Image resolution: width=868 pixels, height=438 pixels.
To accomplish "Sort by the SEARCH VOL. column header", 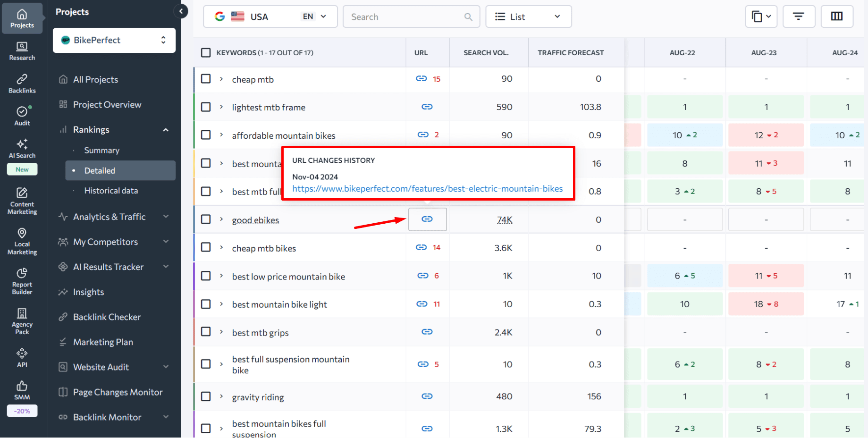I will [x=486, y=53].
